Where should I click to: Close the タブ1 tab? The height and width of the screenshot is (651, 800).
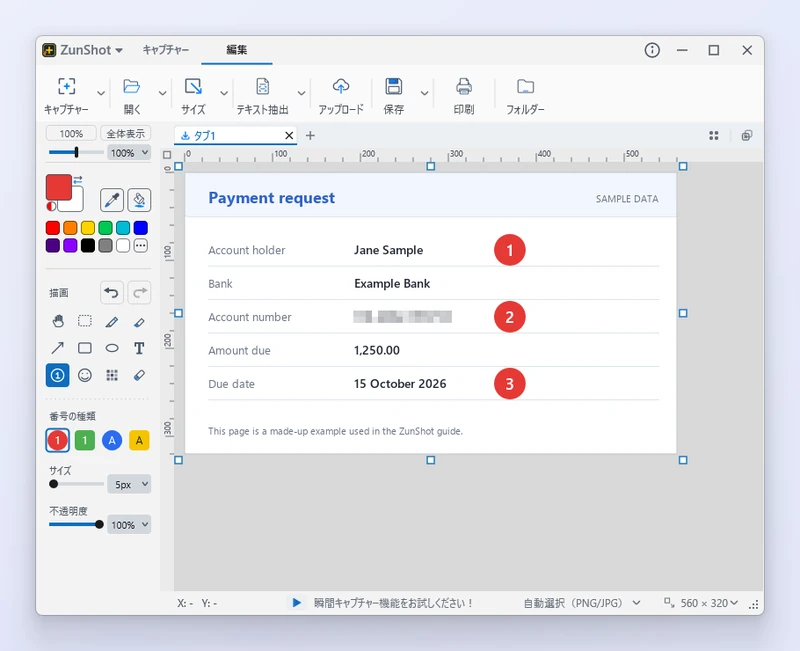click(289, 135)
